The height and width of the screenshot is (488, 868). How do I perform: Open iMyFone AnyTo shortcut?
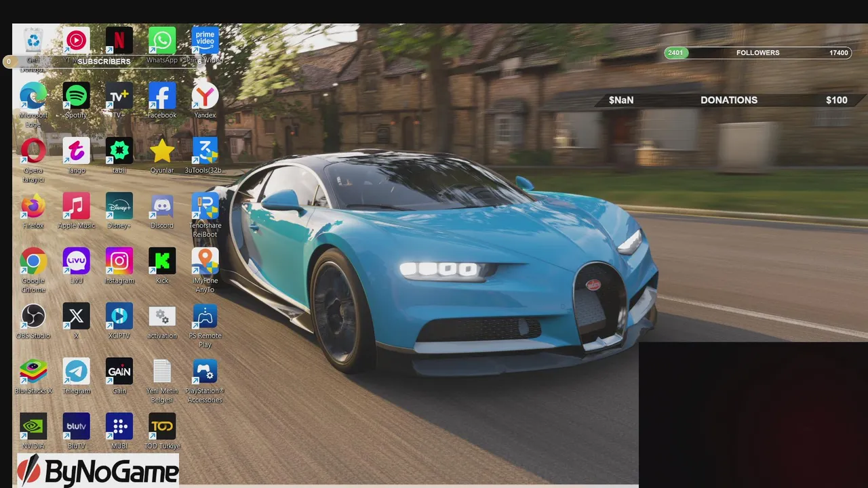coord(205,261)
